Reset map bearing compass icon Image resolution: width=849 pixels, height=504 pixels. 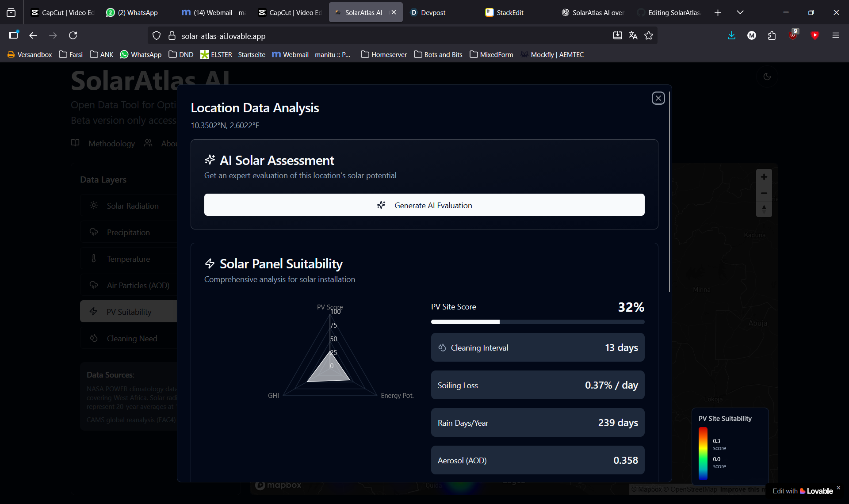pyautogui.click(x=764, y=209)
